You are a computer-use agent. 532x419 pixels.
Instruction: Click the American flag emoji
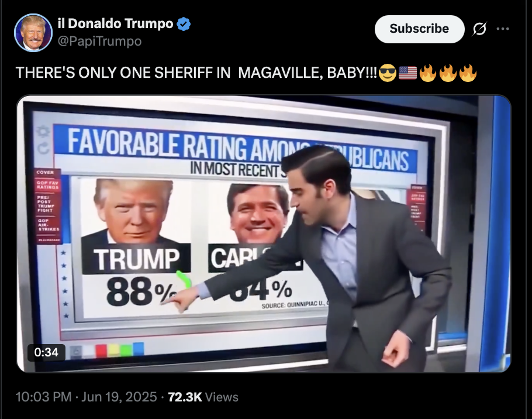[x=407, y=73]
